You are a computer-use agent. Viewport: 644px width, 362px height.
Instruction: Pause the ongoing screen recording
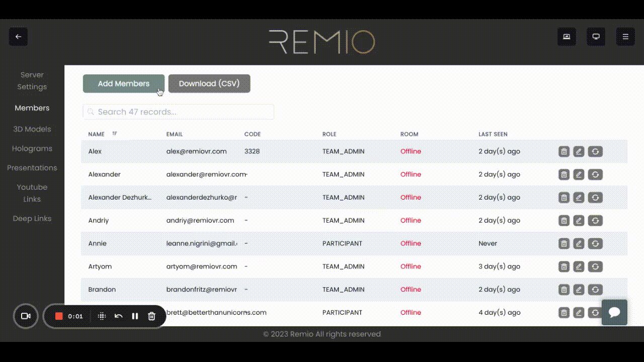pos(135,316)
